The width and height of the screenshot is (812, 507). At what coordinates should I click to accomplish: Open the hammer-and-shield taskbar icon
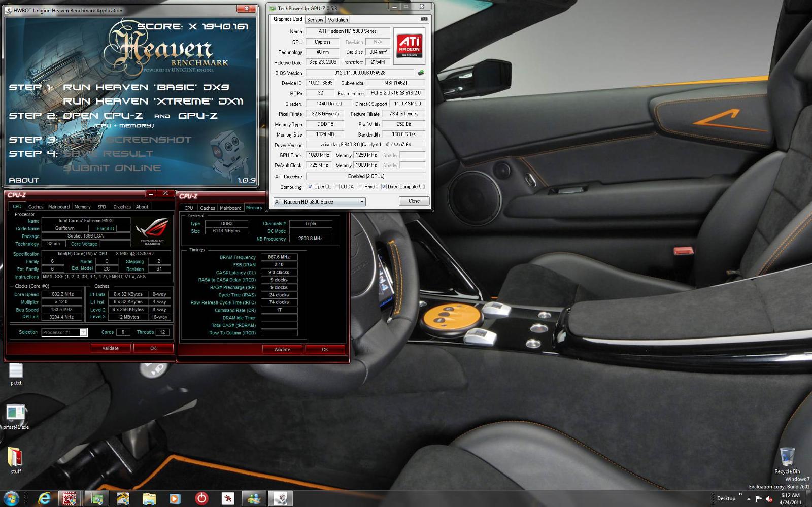(x=123, y=499)
